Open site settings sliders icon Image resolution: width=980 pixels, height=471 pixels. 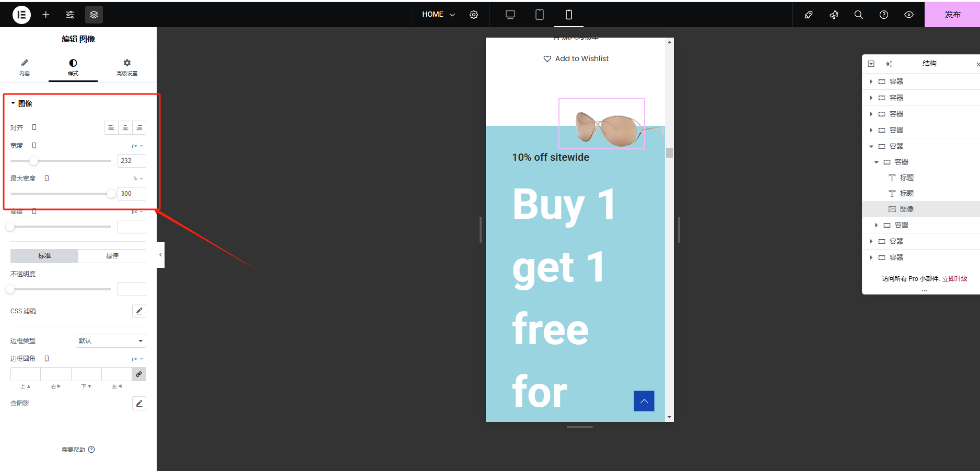[70, 15]
